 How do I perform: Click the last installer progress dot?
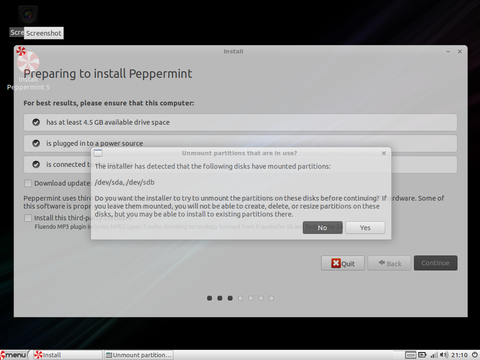[271, 298]
